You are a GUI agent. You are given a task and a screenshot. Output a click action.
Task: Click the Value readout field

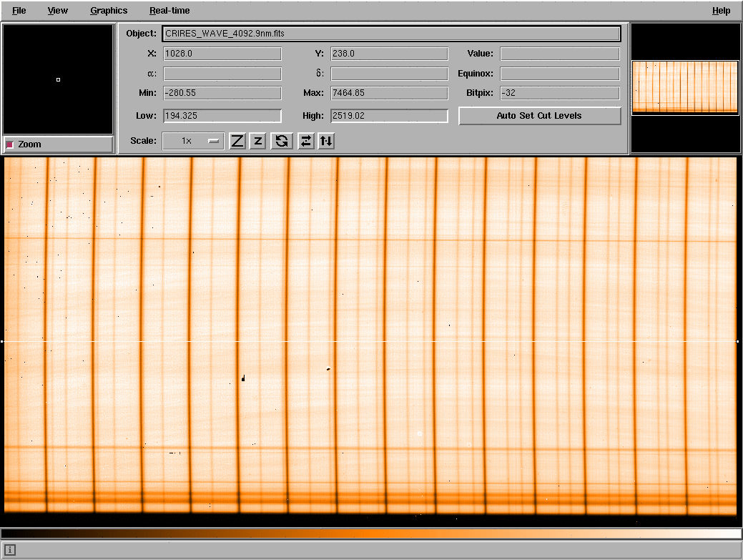click(x=560, y=54)
